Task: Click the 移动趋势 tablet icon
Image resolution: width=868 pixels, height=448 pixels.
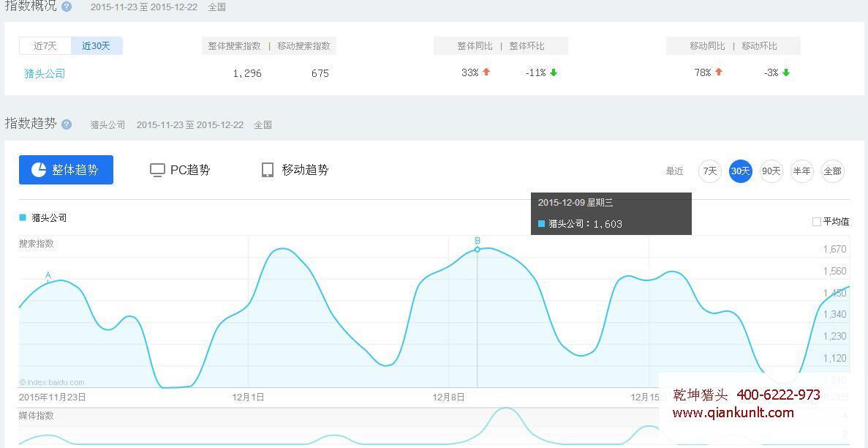Action: 268,170
